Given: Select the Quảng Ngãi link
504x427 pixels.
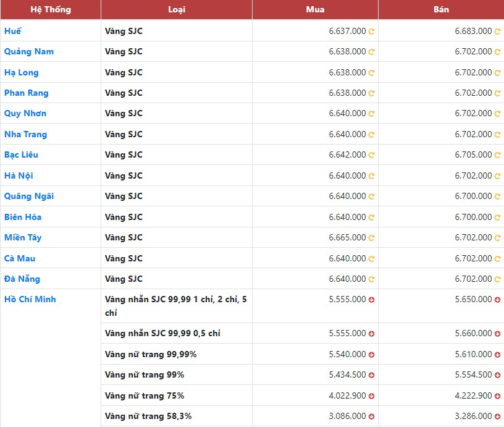Looking at the screenshot, I should (29, 196).
